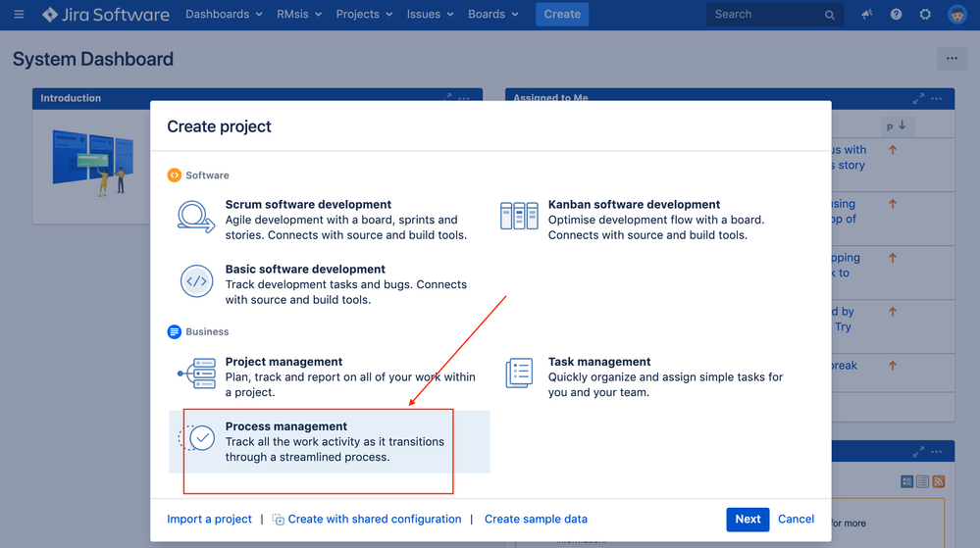This screenshot has height=548, width=980.
Task: Open lower right gadget options menu
Action: 936,451
